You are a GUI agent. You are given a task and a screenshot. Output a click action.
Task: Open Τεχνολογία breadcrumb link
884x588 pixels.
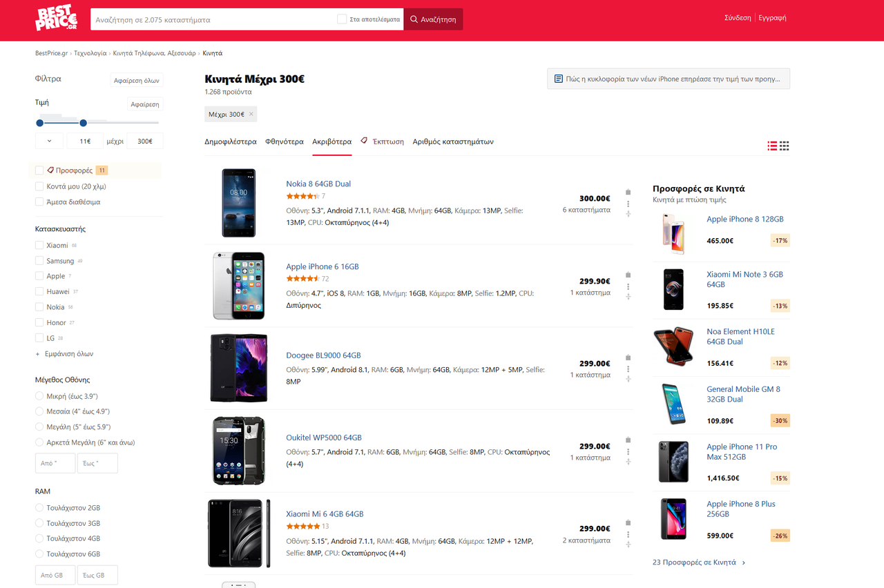click(x=90, y=53)
